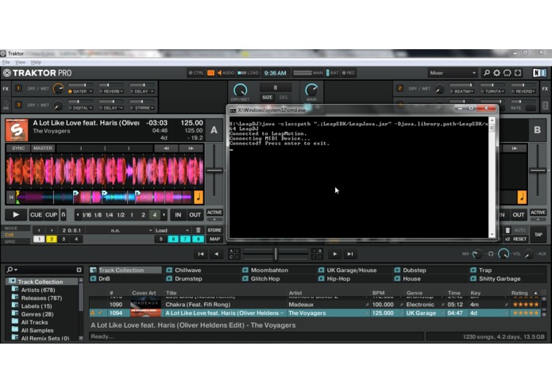Click Deck A play button
552x392 pixels.
pyautogui.click(x=16, y=214)
